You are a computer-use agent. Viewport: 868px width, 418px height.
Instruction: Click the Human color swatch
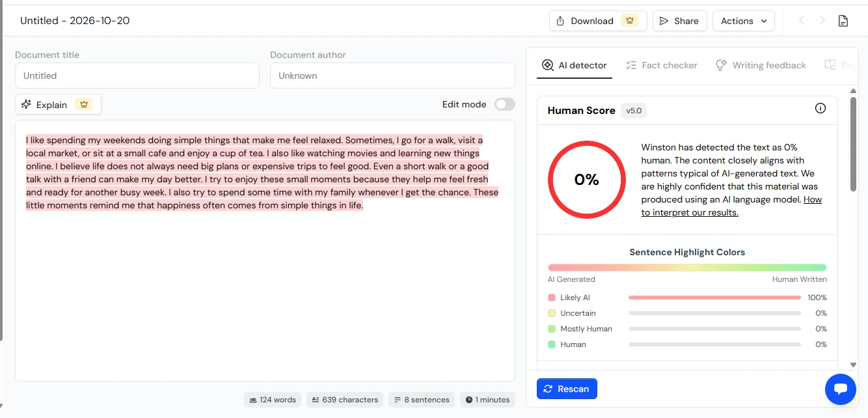tap(552, 344)
